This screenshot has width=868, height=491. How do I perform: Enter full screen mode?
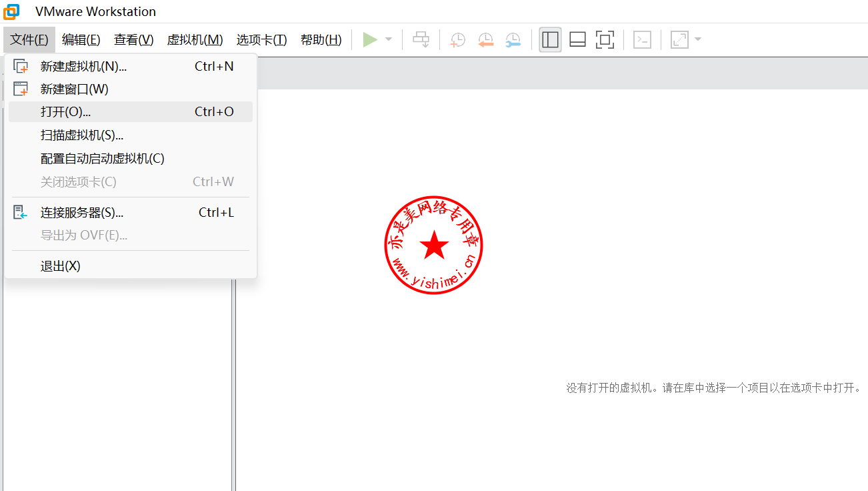(x=605, y=40)
